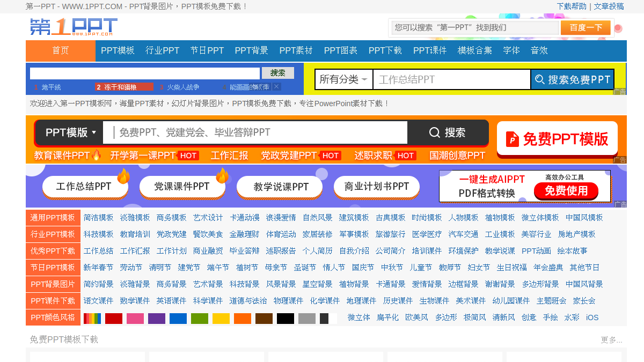Screen dimensions: 644x362
Task: Click search icon in dark 搜索 button
Action: [x=435, y=132]
